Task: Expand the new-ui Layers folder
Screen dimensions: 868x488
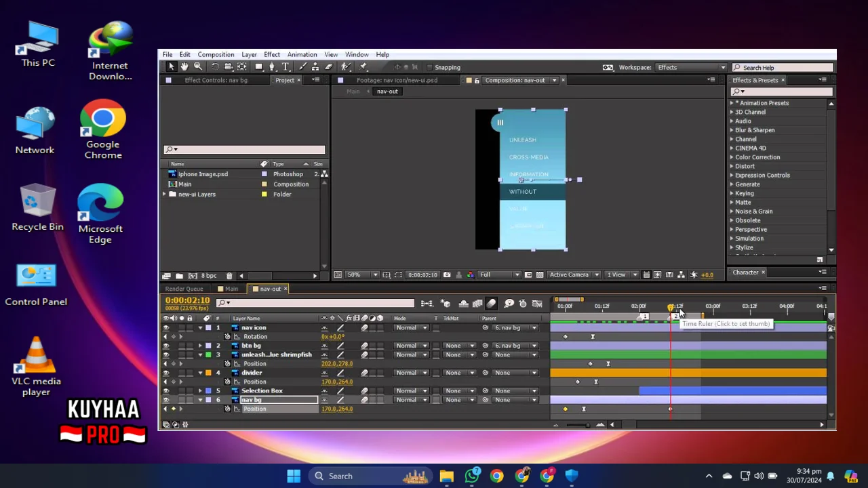Action: coord(164,195)
